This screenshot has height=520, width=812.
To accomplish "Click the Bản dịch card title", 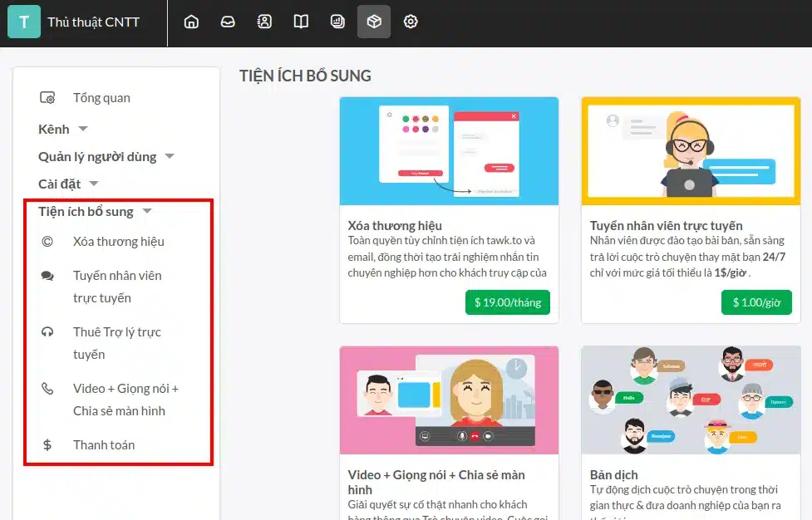I will [613, 475].
